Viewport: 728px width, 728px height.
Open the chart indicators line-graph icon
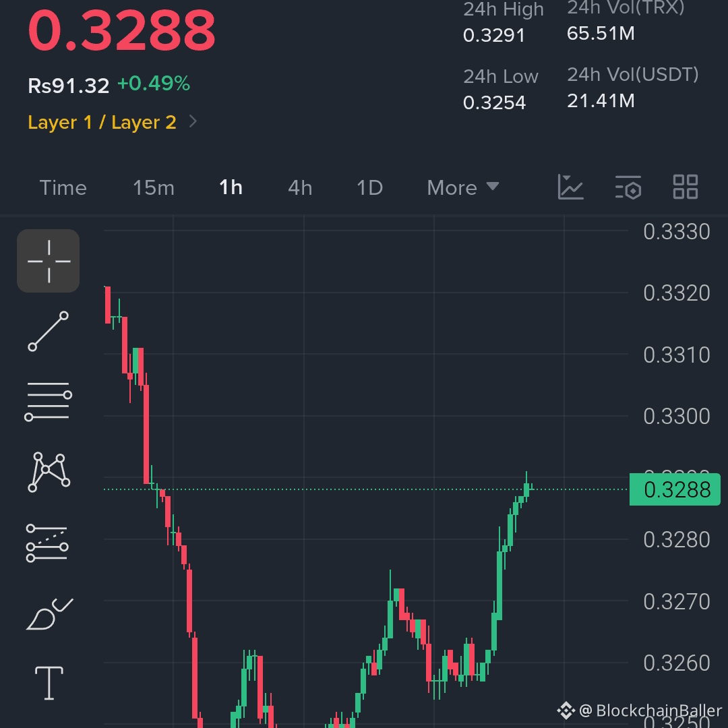[570, 187]
